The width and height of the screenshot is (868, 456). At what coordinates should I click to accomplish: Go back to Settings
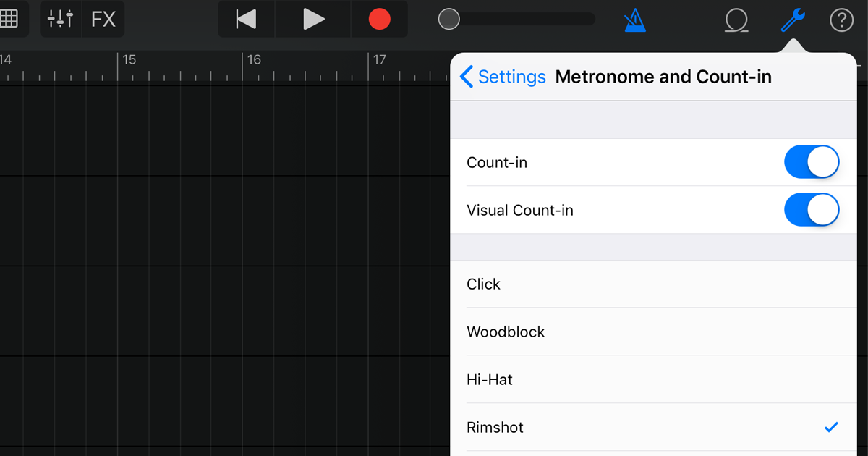pyautogui.click(x=511, y=76)
